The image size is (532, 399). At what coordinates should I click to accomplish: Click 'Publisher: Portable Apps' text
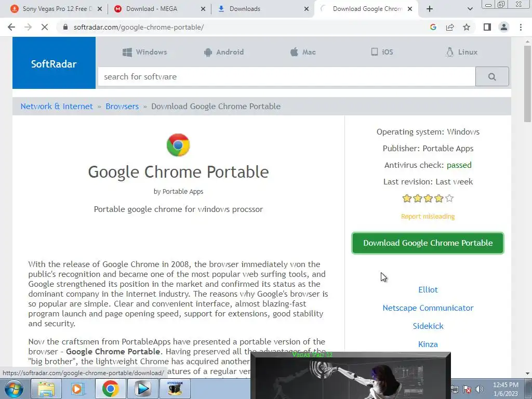click(428, 148)
